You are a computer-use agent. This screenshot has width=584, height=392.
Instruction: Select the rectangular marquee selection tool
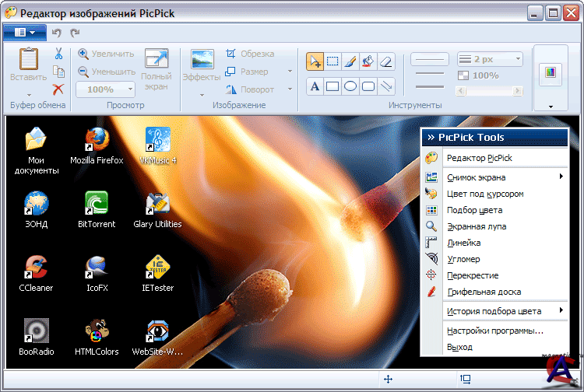[332, 61]
